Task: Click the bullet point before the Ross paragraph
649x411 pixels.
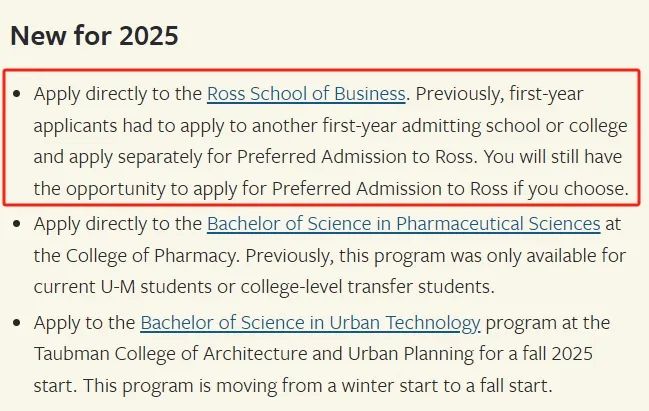Action: [17, 94]
